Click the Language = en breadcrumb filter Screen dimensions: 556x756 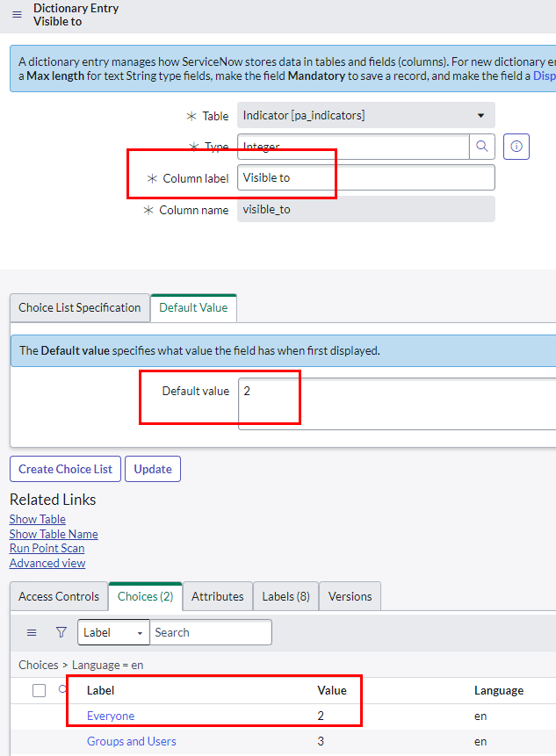[107, 666]
